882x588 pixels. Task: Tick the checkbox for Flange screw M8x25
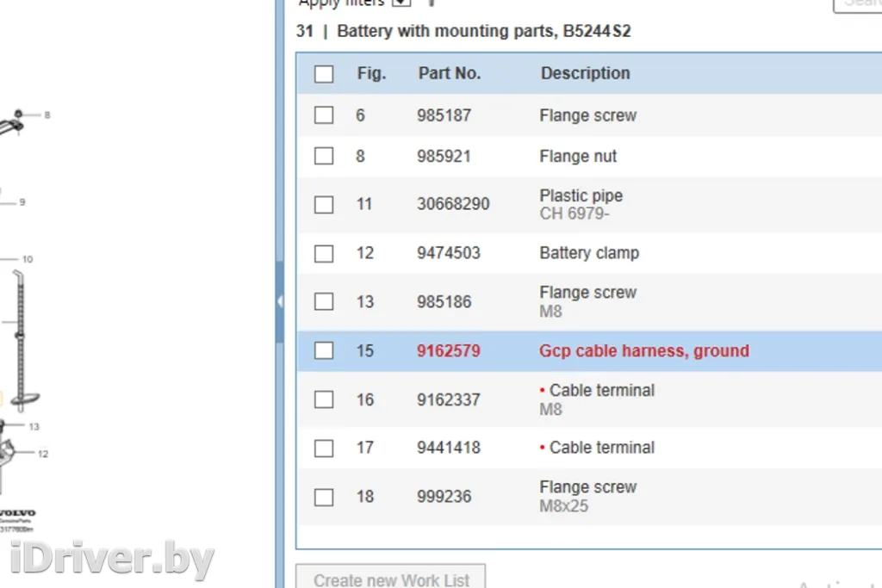pos(324,497)
